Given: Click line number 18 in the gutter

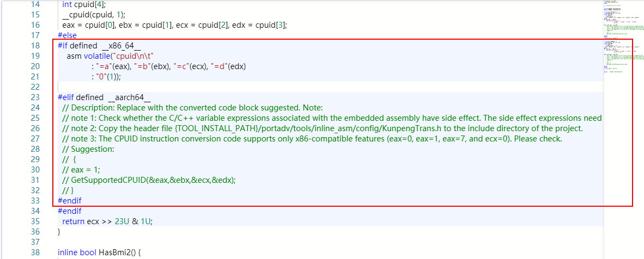Looking at the screenshot, I should click(x=34, y=46).
